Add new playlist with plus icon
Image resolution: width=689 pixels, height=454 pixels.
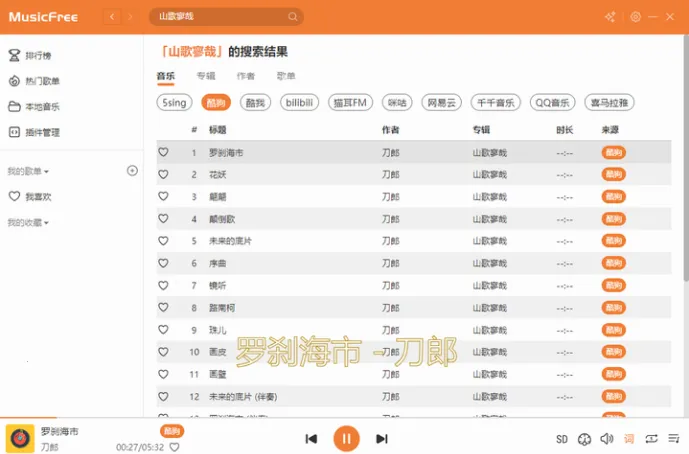coord(132,171)
